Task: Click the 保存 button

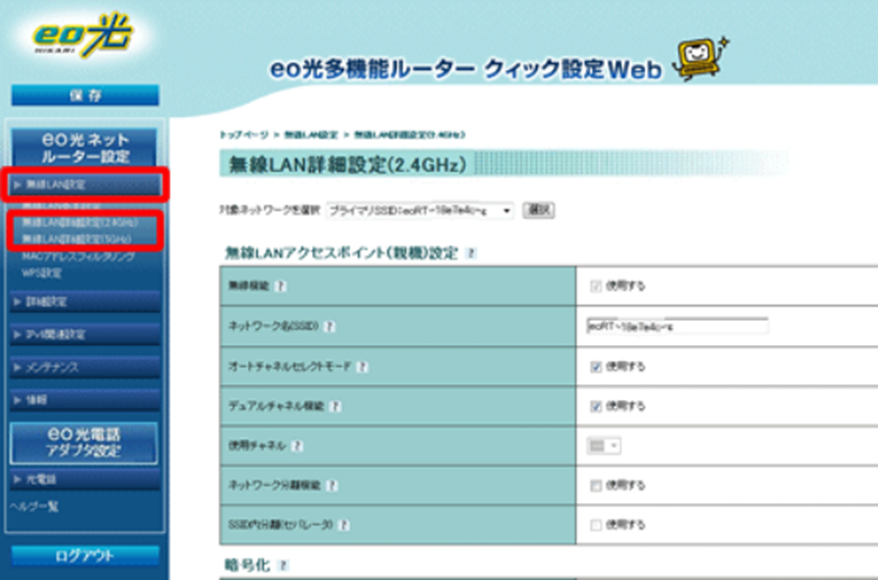Action: click(x=85, y=95)
